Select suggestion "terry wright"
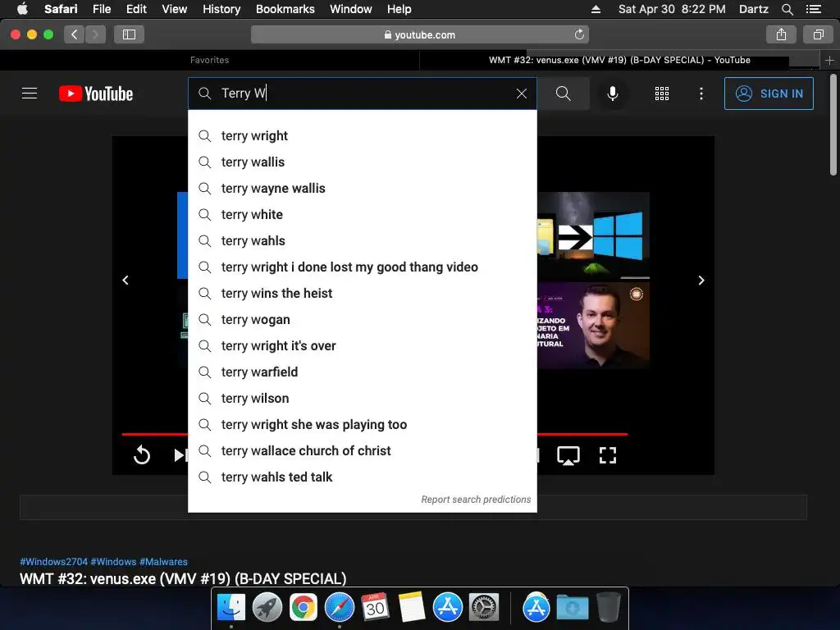 [x=363, y=136]
